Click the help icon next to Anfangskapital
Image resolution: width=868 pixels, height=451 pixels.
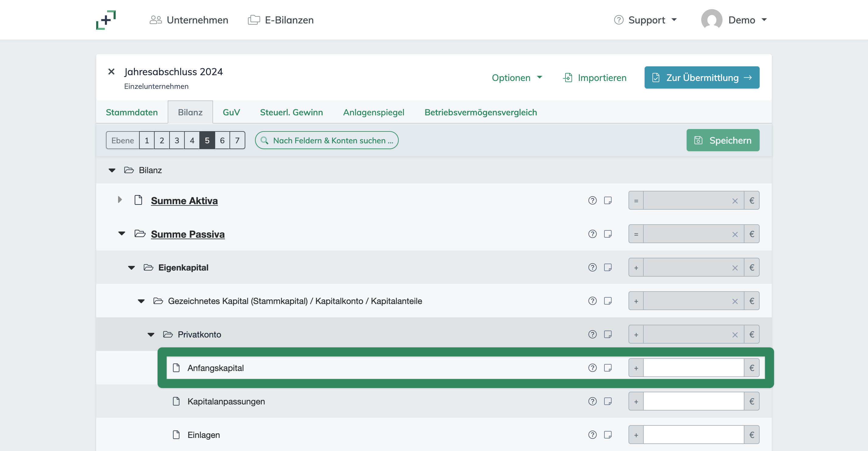point(592,368)
